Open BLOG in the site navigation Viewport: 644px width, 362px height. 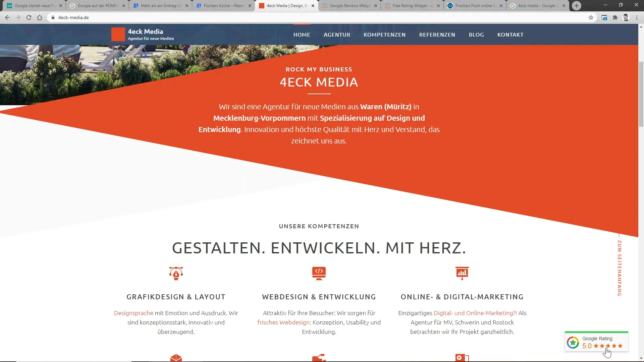click(476, 35)
